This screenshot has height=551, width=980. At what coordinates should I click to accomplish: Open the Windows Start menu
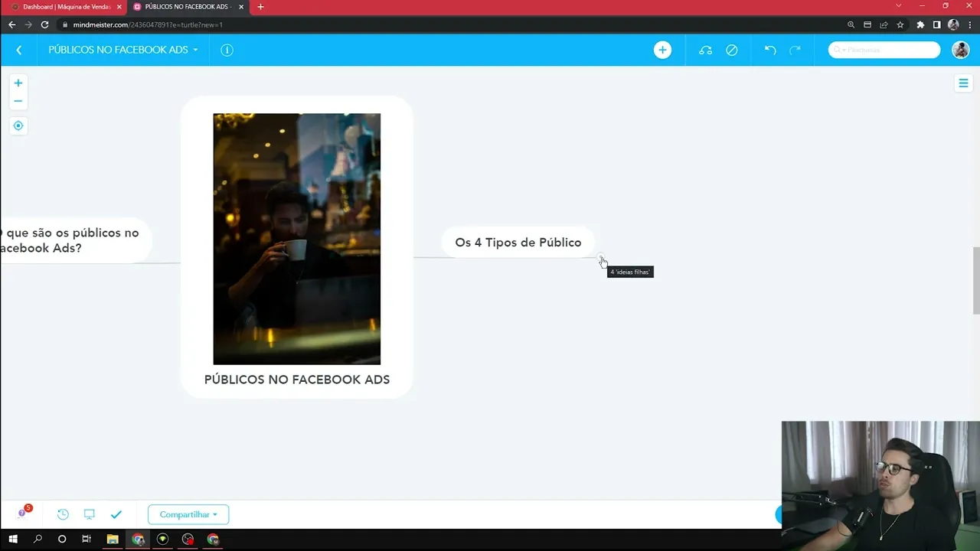[13, 540]
